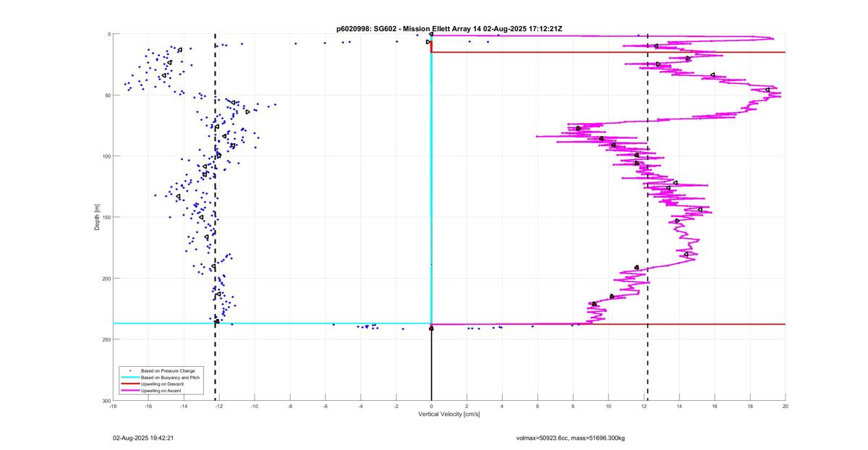868x450 pixels.
Task: Click the x-axis tick label '-6'
Action: click(325, 407)
